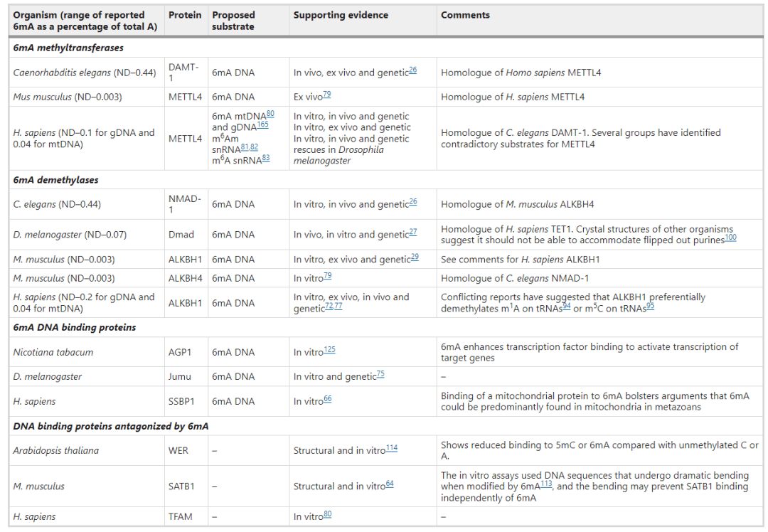The image size is (768, 532).
Task: Open reference 125 in the AGP1 row
Action: tap(330, 350)
